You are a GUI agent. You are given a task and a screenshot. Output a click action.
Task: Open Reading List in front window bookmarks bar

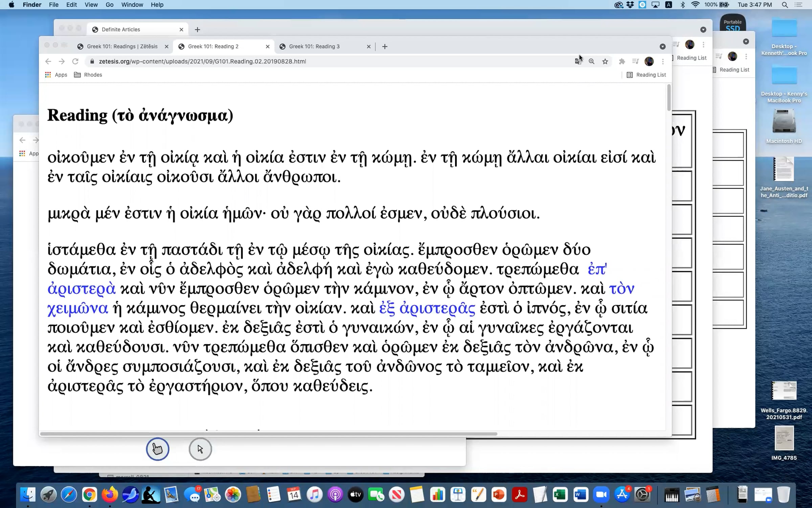[x=646, y=75]
